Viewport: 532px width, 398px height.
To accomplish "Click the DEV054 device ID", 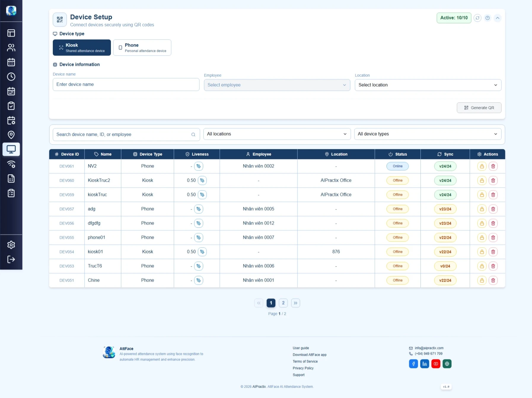I will coord(67,252).
